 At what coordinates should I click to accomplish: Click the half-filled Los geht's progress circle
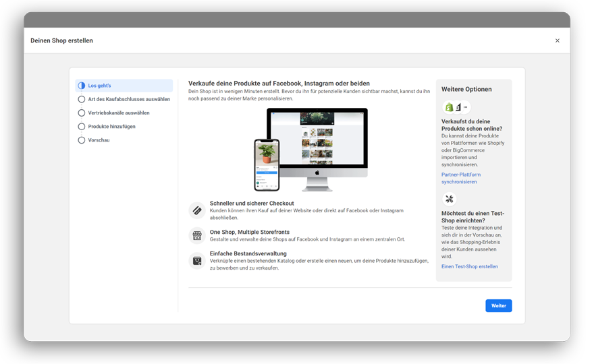tap(82, 86)
